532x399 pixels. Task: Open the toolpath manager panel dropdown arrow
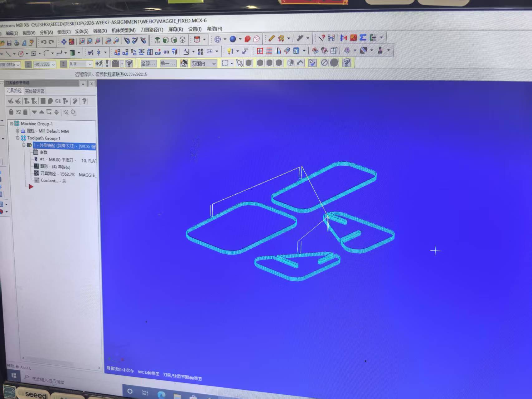83,84
